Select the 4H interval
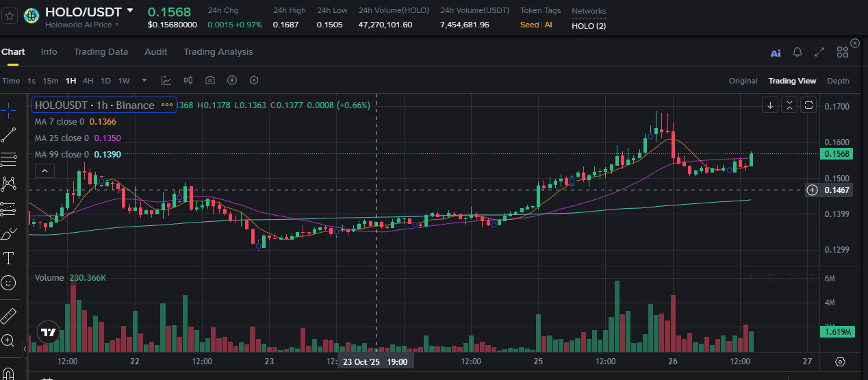 click(x=88, y=81)
